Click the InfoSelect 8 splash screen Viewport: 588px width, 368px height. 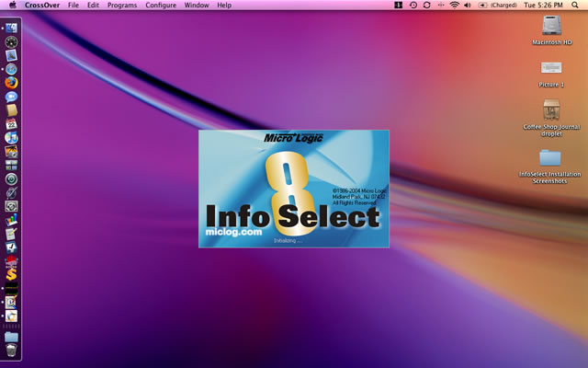294,189
